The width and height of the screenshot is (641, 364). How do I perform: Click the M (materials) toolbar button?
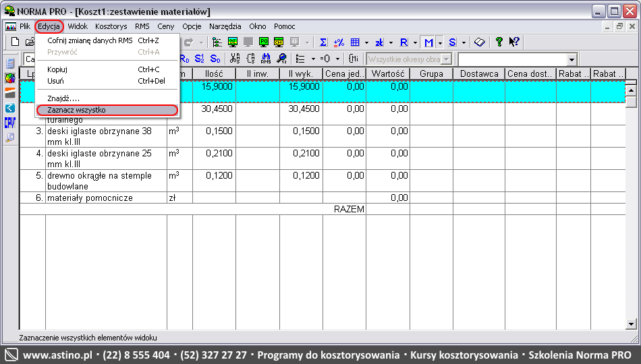click(x=428, y=42)
